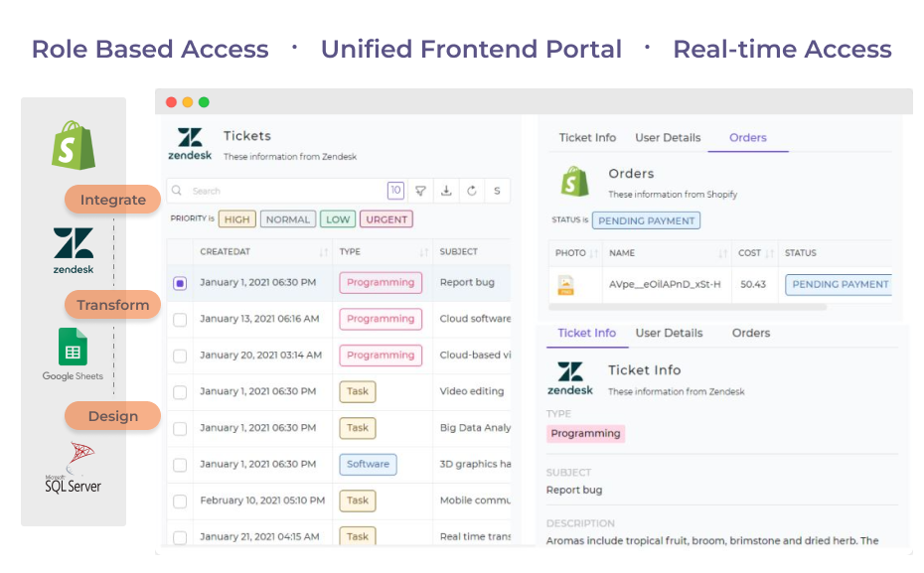Click the Zendesk icon in left sidebar
924x573 pixels.
pyautogui.click(x=74, y=248)
